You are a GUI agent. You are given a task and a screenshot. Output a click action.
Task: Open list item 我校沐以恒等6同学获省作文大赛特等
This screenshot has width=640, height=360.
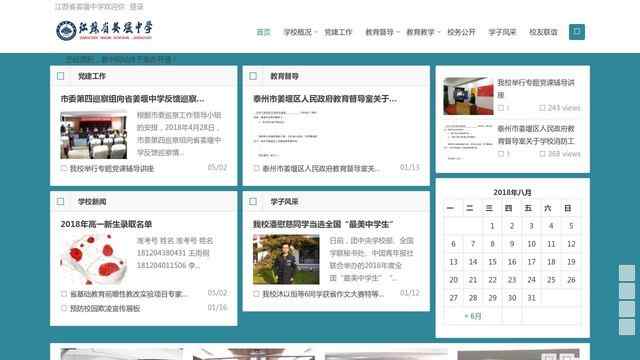pyautogui.click(x=323, y=294)
